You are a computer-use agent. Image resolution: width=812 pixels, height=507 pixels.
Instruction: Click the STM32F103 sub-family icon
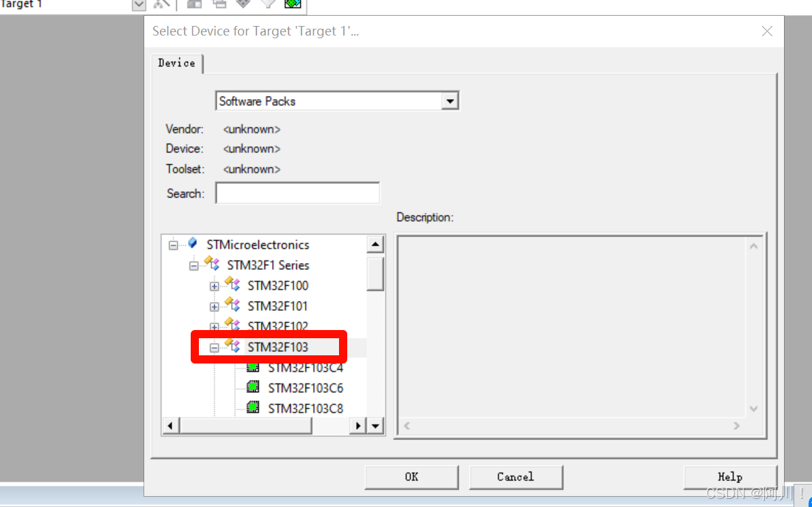(x=232, y=346)
